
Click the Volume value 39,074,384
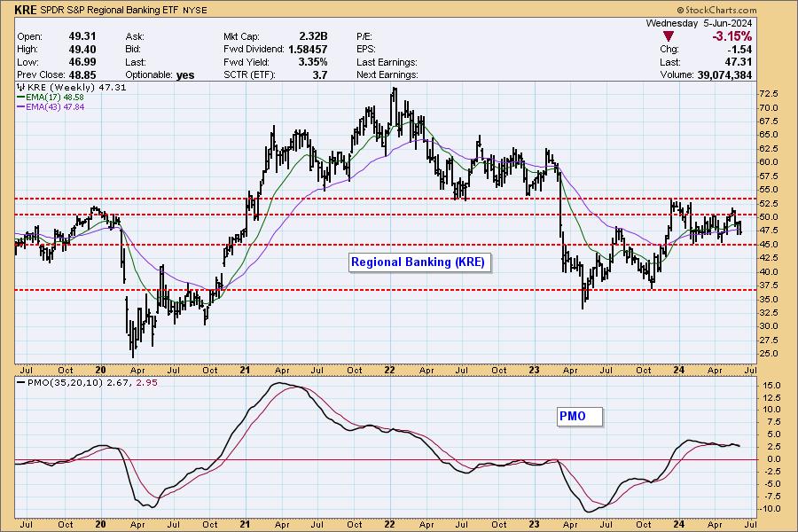coord(724,74)
